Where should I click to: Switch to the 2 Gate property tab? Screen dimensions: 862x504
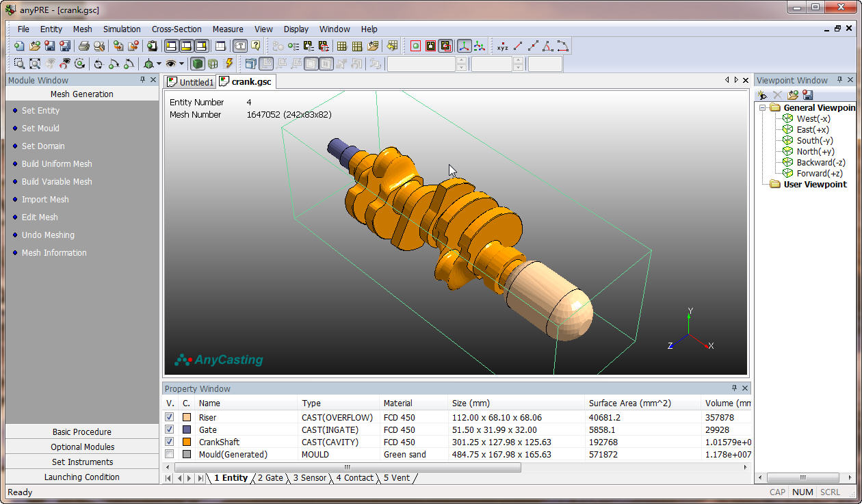point(270,478)
